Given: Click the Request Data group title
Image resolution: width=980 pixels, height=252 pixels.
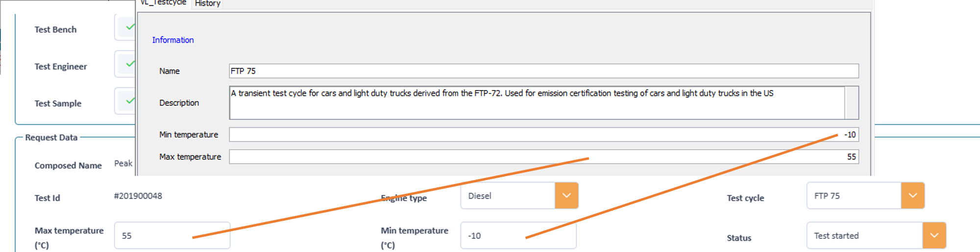Looking at the screenshot, I should tap(51, 137).
